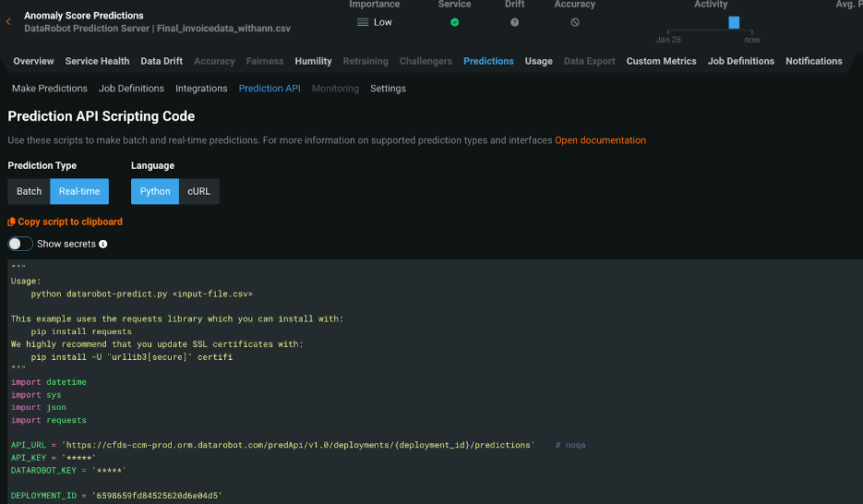This screenshot has height=504, width=863.
Task: Switch script language to cURL
Action: pyautogui.click(x=199, y=191)
